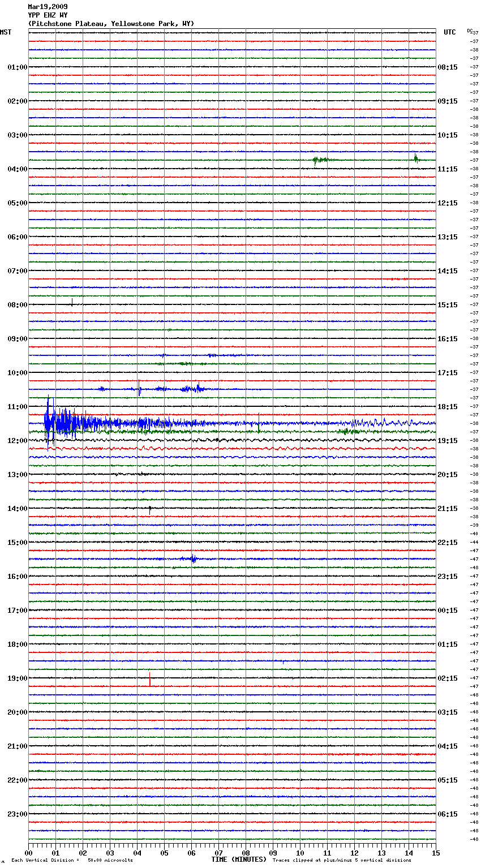Select the 23:00 MST row label
Viewport: 481px width, 868px height.
pos(17,814)
